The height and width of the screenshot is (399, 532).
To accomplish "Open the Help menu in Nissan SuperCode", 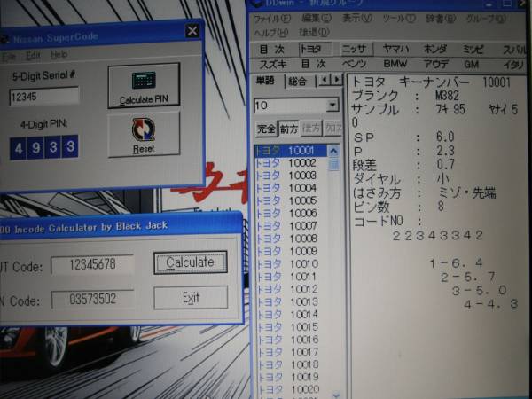I will pyautogui.click(x=59, y=54).
